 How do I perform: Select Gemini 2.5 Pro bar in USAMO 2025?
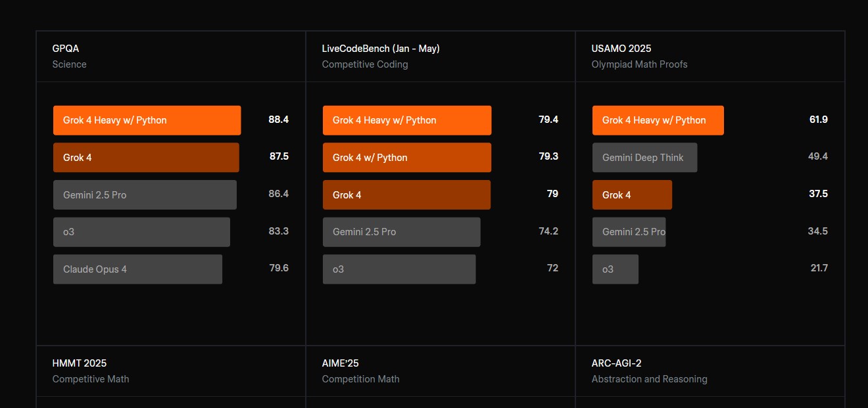pos(629,232)
